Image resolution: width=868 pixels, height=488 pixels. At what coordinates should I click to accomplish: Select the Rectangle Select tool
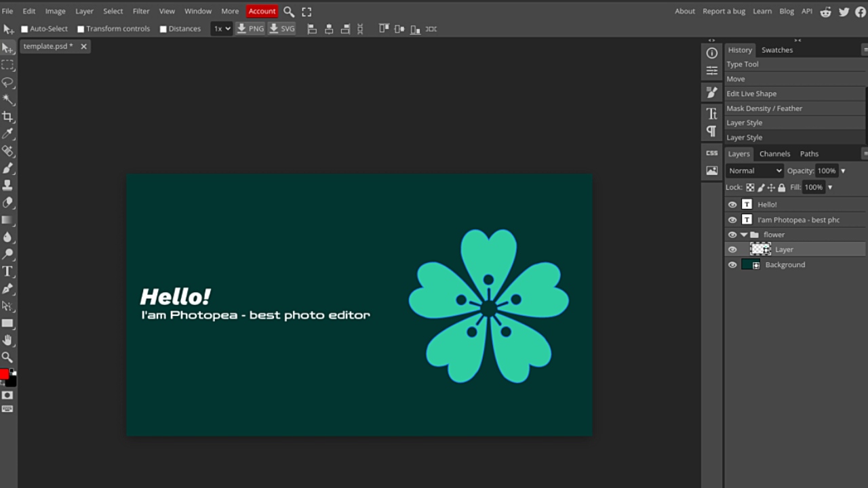7,65
